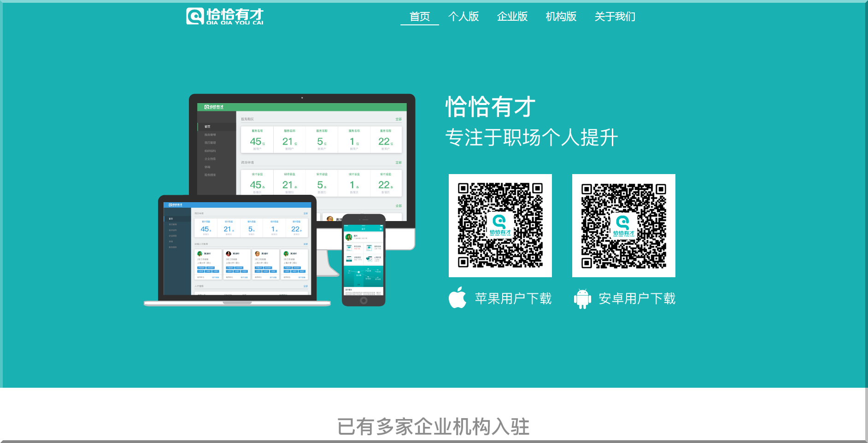Go to the 企业版 page

coord(512,17)
